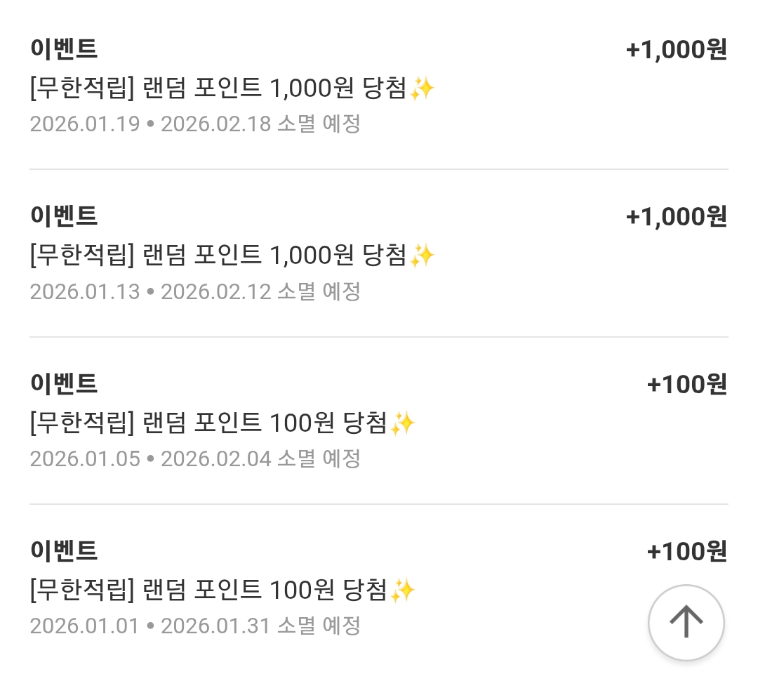758x700 pixels.
Task: Select the 100원 entry dated 2026.01.05
Action: click(208, 423)
